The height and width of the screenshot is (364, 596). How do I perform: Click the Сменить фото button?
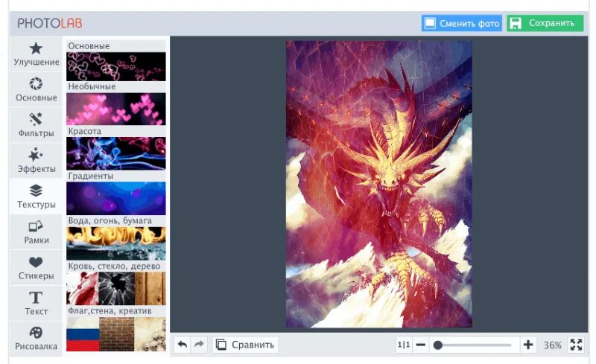[462, 23]
